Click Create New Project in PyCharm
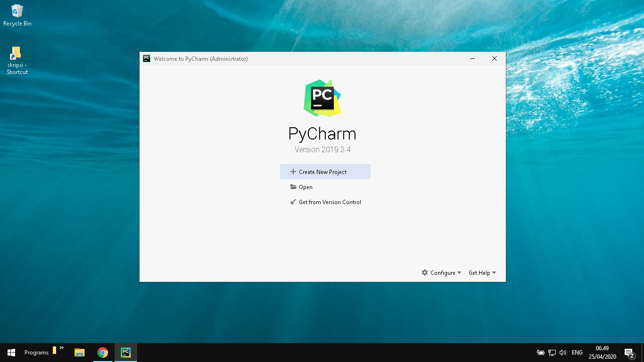The image size is (644, 362). click(x=325, y=172)
